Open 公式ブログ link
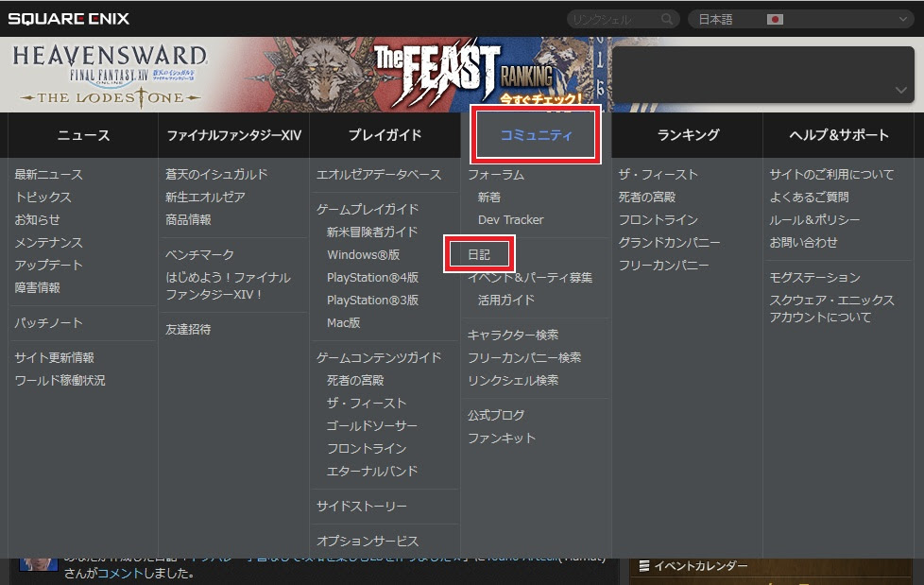924x585 pixels. tap(496, 415)
